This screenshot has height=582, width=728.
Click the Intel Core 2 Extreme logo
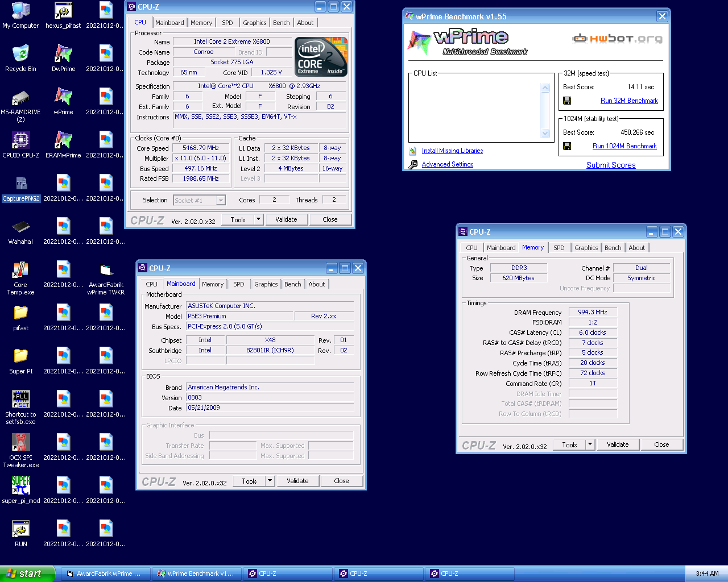(321, 57)
